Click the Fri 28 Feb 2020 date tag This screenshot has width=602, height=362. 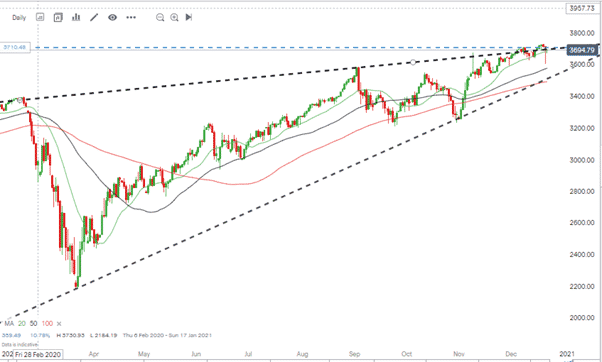(38, 354)
